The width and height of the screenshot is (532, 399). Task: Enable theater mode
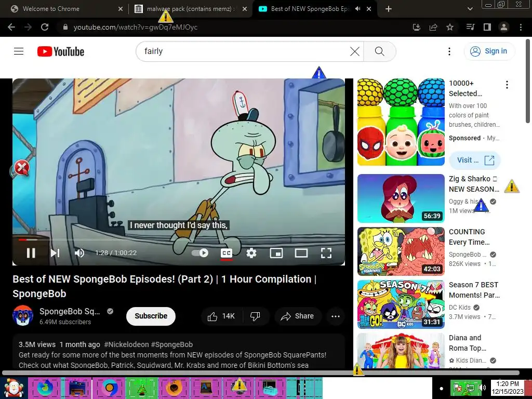click(x=301, y=253)
